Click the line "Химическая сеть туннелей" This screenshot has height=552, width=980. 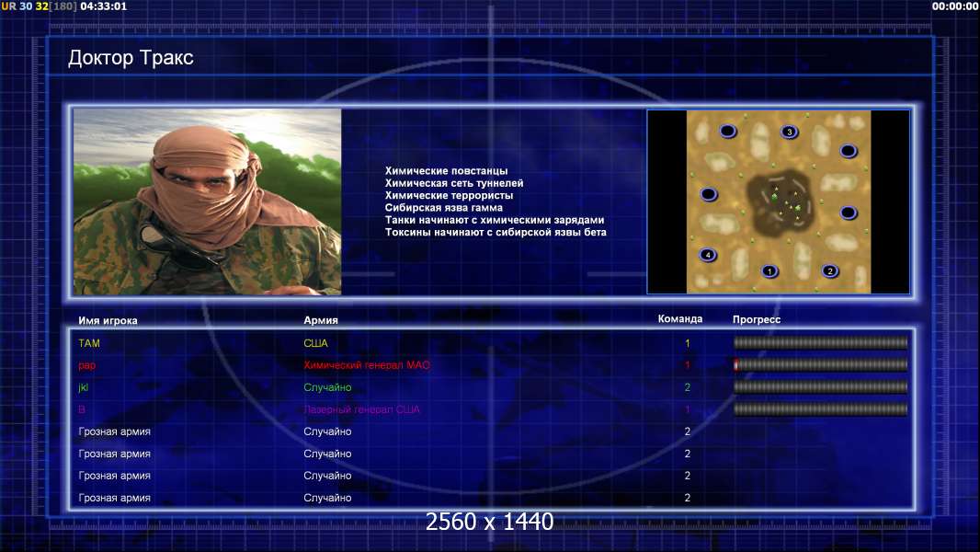click(x=454, y=183)
